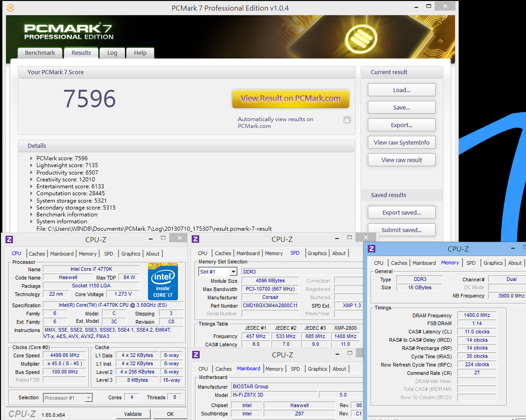Select Caches tab in CPU-Z CPU window
Screen dimensions: 526x420
[37, 254]
